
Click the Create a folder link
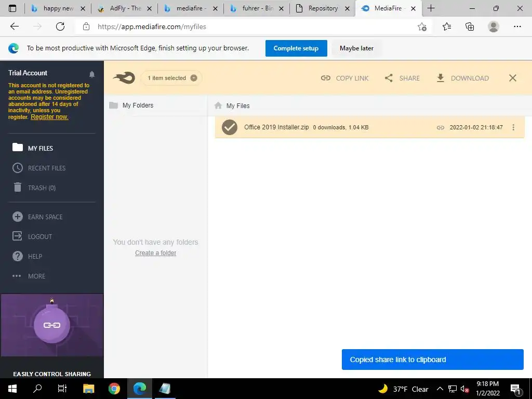click(x=155, y=253)
